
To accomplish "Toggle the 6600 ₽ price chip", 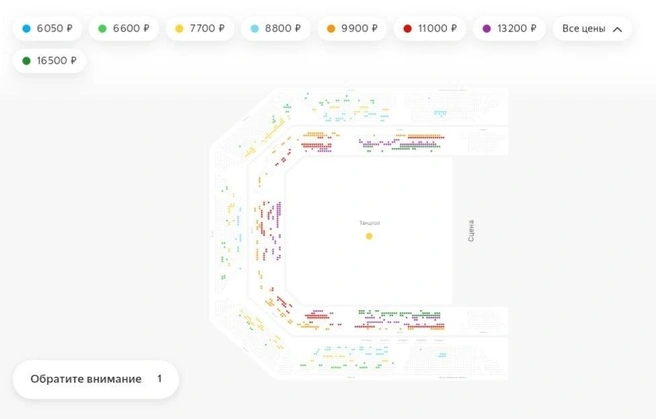I will [124, 28].
